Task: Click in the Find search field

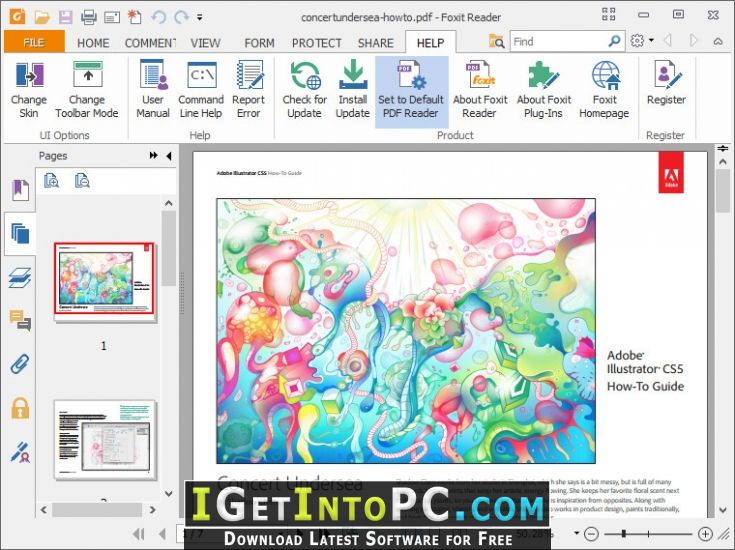Action: (560, 42)
